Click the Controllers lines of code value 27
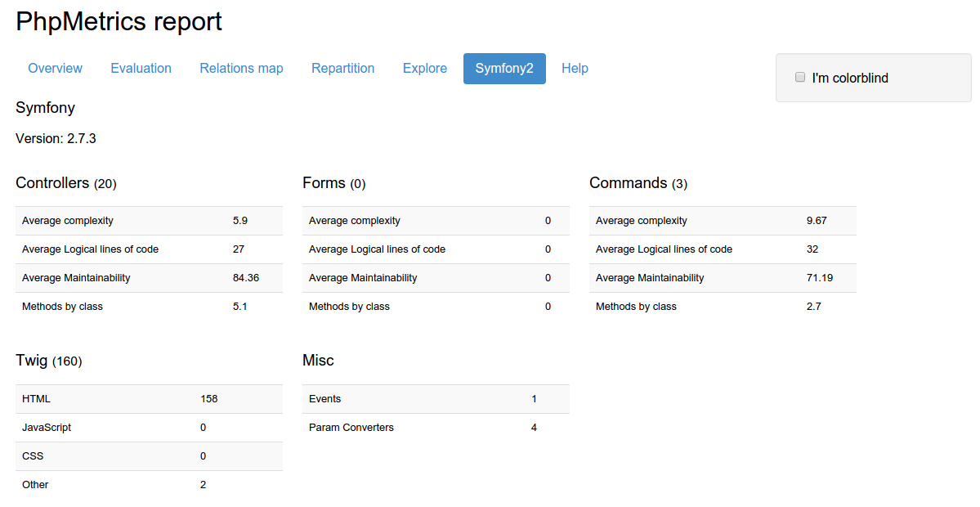Viewport: 980px width, 507px height. pos(238,249)
